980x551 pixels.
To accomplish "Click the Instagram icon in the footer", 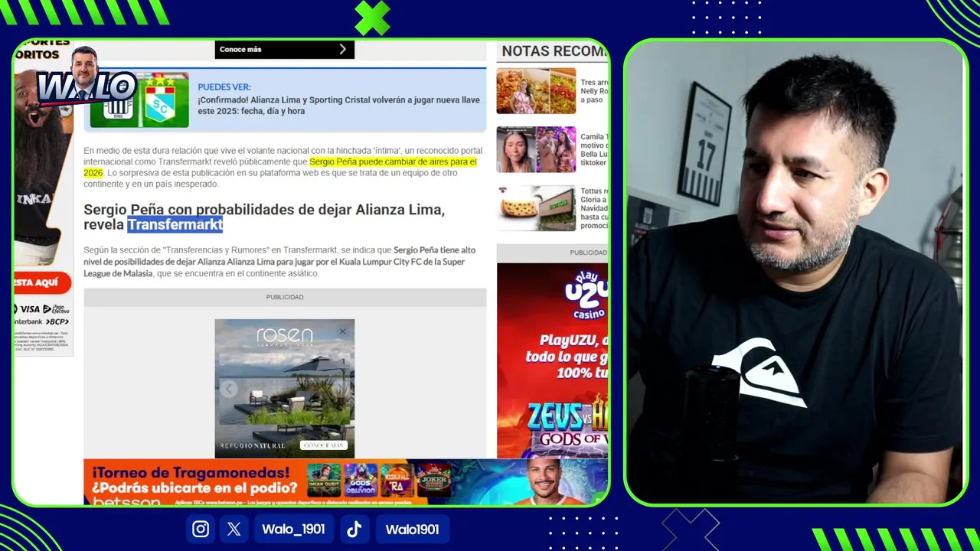I will tap(201, 529).
